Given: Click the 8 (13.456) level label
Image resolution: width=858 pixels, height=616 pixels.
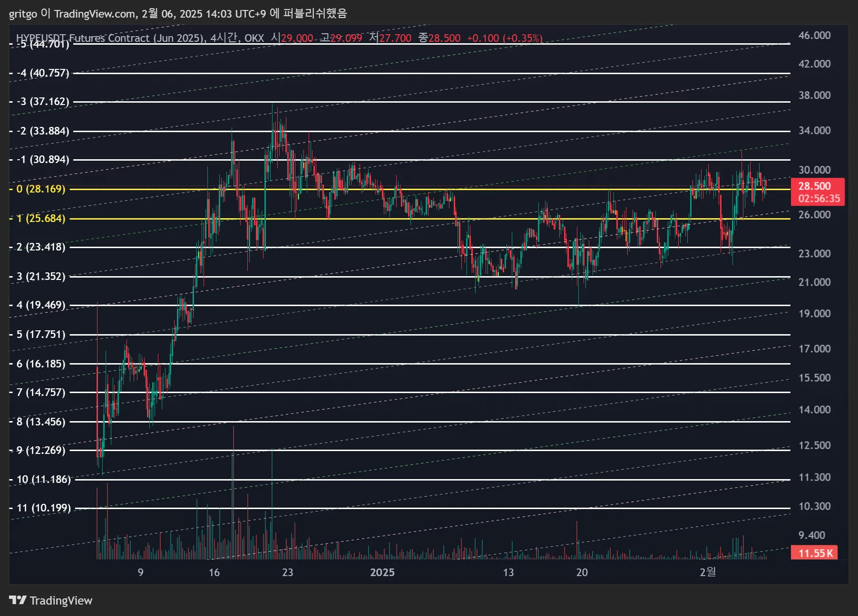Looking at the screenshot, I should coord(41,422).
